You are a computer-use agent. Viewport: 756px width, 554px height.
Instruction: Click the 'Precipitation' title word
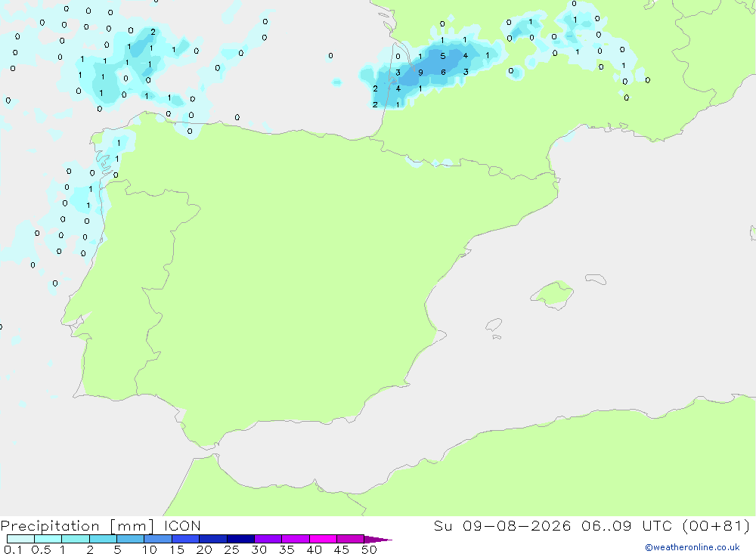50,526
